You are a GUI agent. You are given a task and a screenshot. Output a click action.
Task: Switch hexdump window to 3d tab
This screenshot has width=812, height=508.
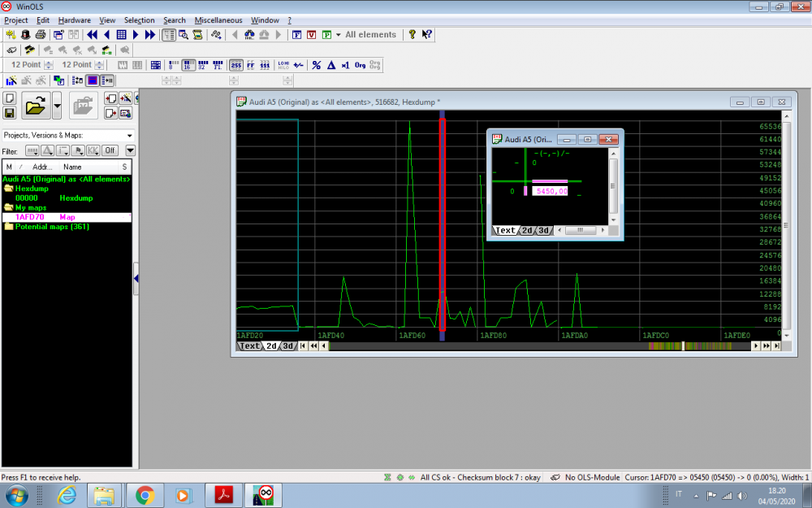288,345
